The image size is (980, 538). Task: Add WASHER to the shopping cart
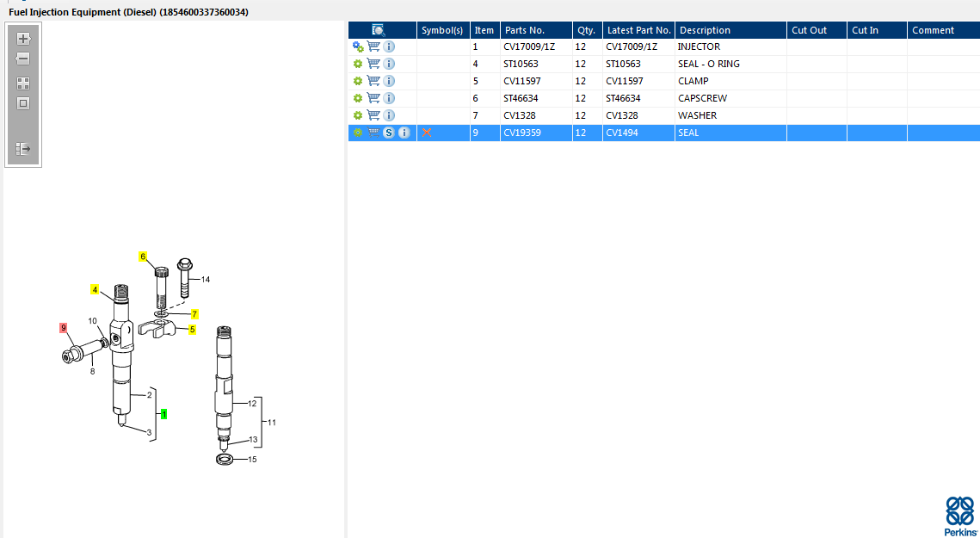[x=373, y=115]
